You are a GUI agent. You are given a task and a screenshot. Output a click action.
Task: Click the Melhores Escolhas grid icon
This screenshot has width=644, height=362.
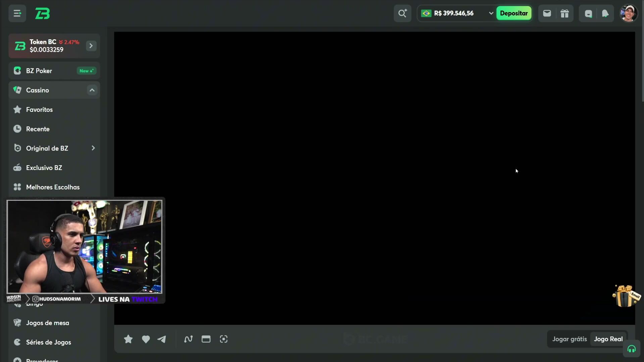17,187
